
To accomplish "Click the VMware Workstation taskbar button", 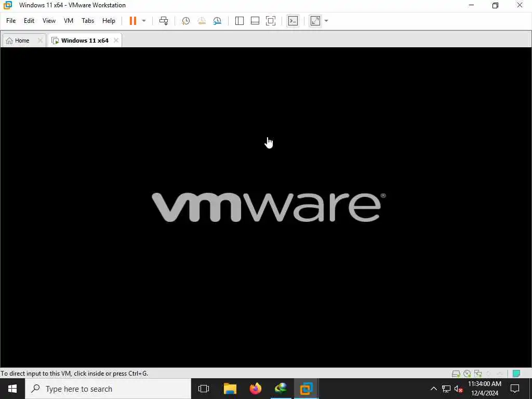I will (307, 389).
